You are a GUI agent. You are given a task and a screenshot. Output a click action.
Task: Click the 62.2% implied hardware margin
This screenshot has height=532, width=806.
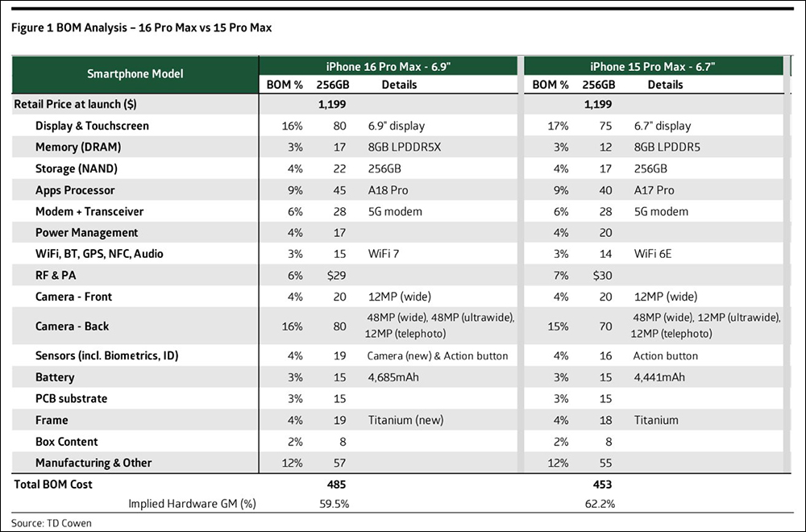[600, 504]
